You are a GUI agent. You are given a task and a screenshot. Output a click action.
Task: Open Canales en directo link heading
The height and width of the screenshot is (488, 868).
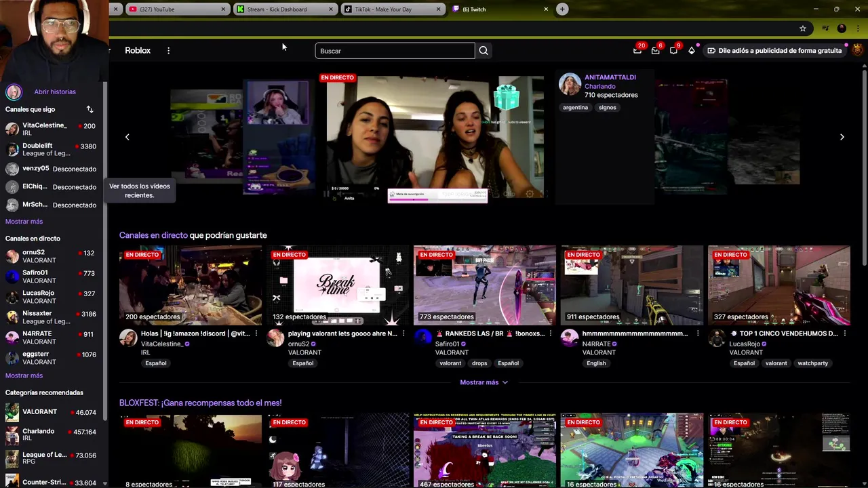point(153,235)
